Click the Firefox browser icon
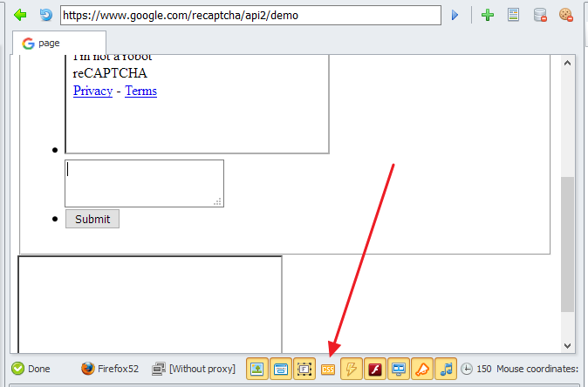588x387 pixels. pos(88,369)
